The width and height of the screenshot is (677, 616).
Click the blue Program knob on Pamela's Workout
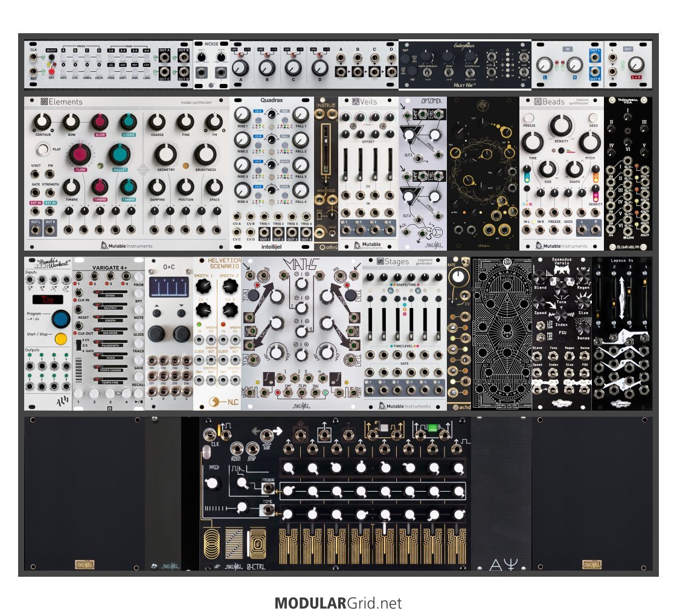61,319
